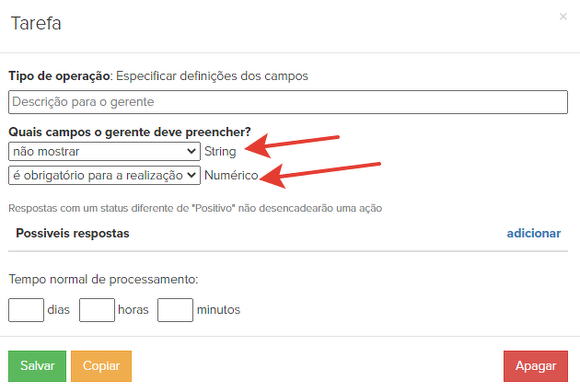Click the 'Tipo de operação' text

pos(59,75)
